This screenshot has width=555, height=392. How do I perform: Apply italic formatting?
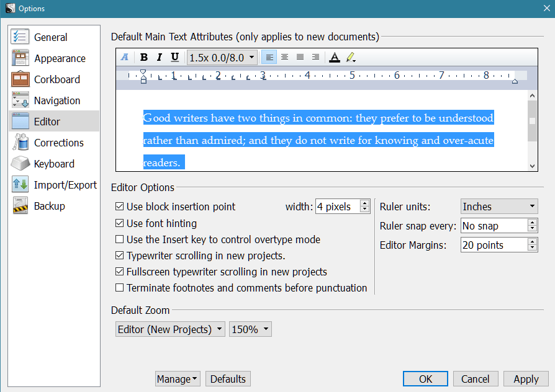(160, 57)
